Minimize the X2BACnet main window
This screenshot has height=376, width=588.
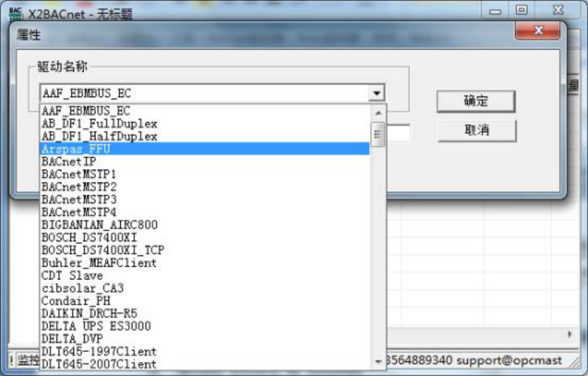tap(495, 11)
